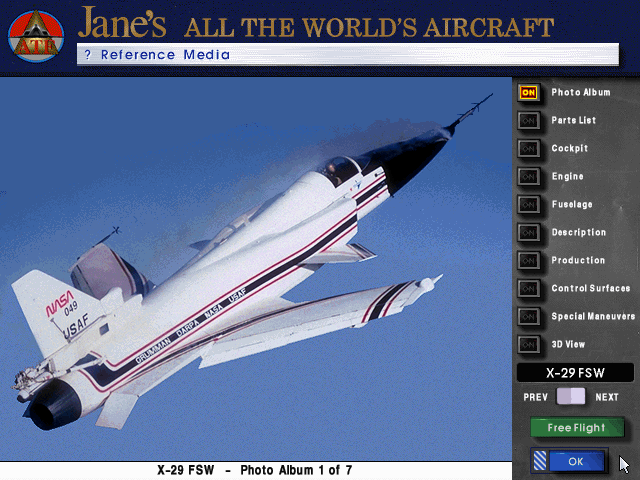Viewport: 640px width, 480px height.
Task: Click the ATF logo emblem
Action: [x=36, y=36]
